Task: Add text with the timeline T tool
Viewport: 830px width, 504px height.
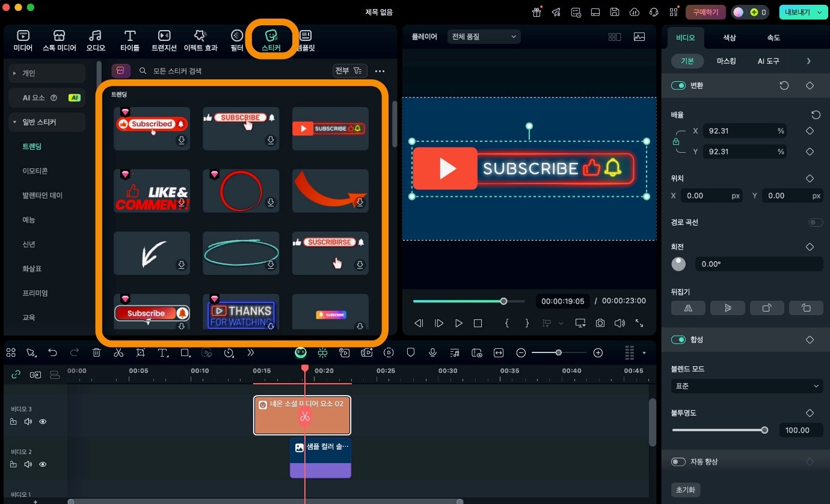Action: pyautogui.click(x=162, y=352)
